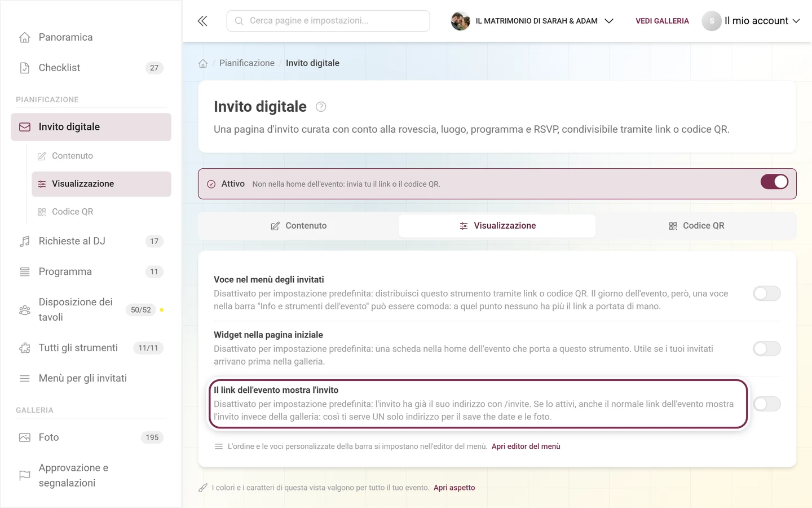Open the Apri editor del menù link
812x508 pixels.
tap(526, 446)
